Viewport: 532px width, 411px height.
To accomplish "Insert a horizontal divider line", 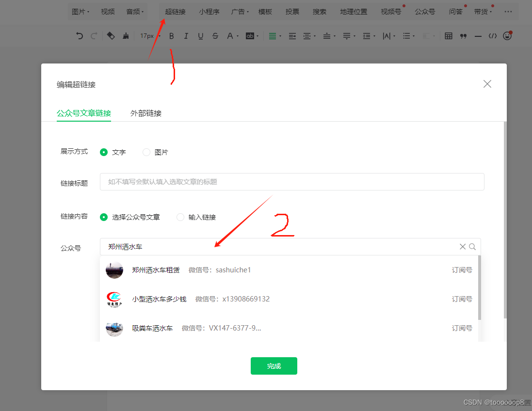I will pos(478,36).
